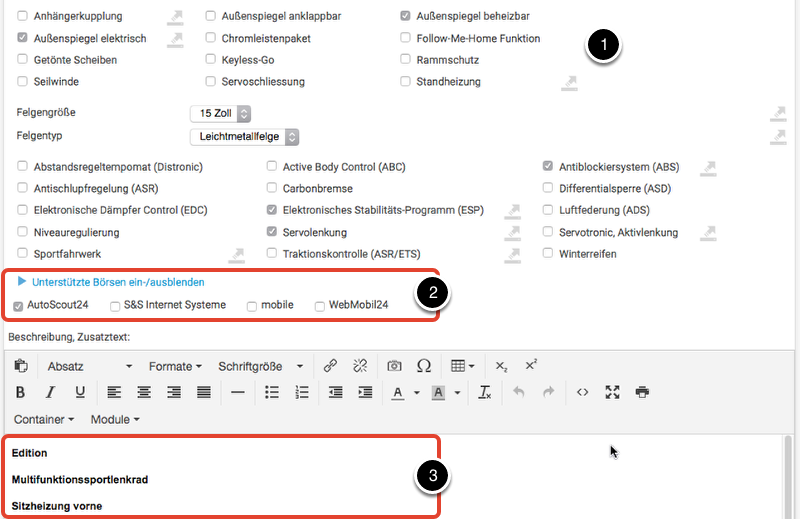Screen dimensions: 800x519
Task: Enable the Anhängerkupplung checkbox
Action: [x=23, y=16]
